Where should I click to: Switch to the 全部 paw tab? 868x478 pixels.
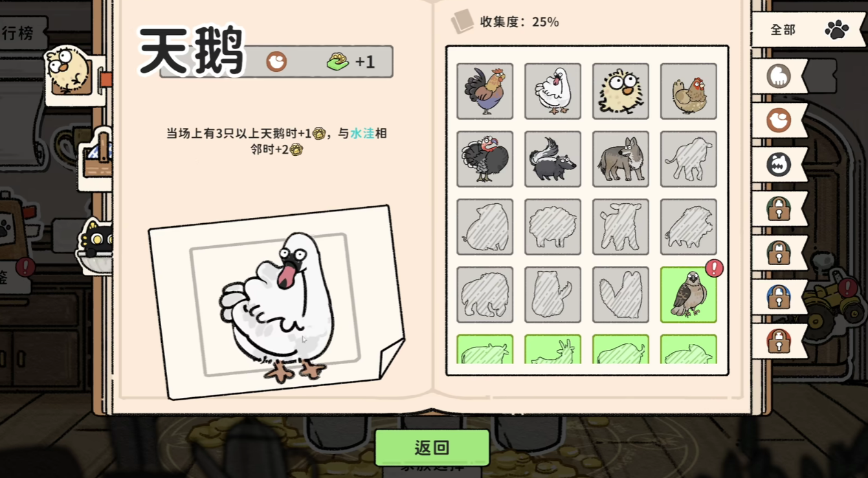coord(809,30)
